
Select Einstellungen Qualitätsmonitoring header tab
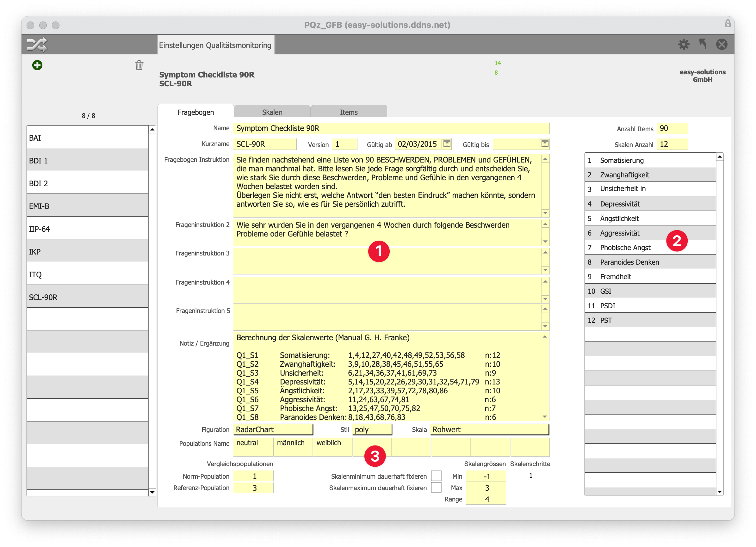click(215, 45)
